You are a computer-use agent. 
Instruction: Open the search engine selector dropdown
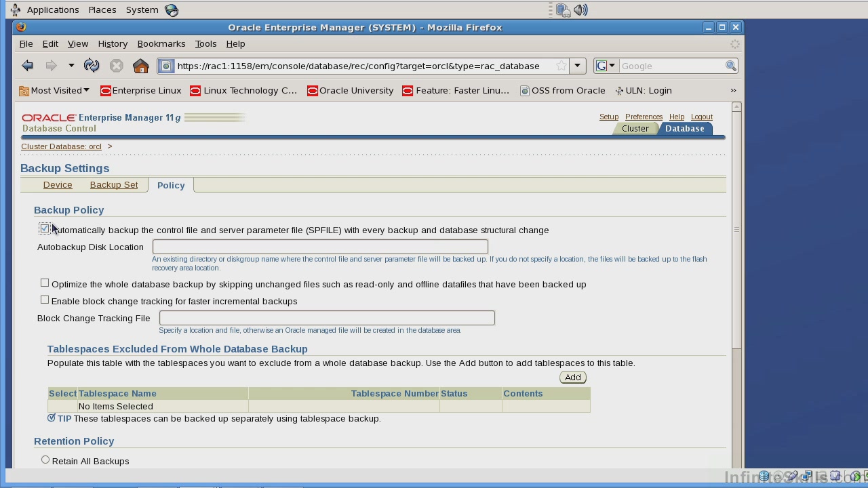pyautogui.click(x=606, y=66)
